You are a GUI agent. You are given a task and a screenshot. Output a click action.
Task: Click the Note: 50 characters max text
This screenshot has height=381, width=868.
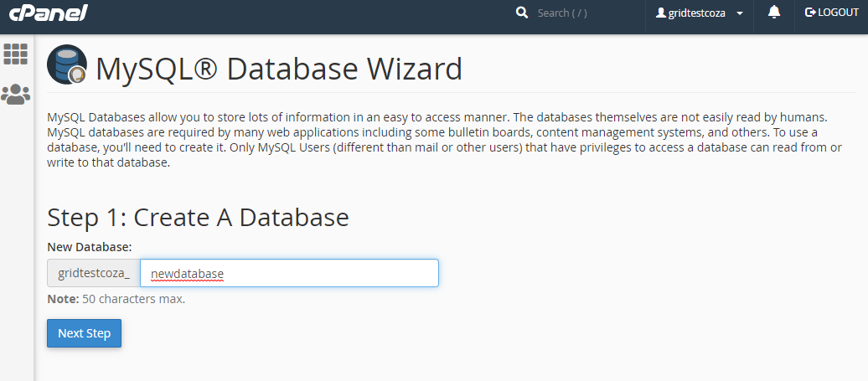pos(116,300)
